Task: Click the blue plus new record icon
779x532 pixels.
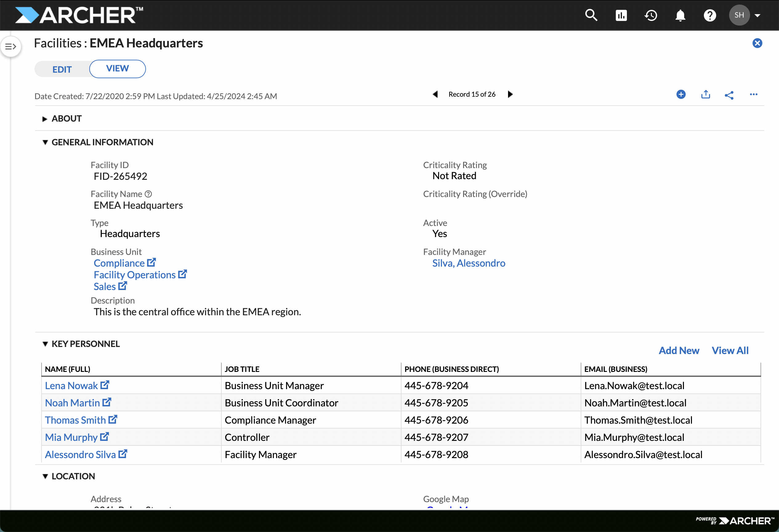Action: (681, 95)
